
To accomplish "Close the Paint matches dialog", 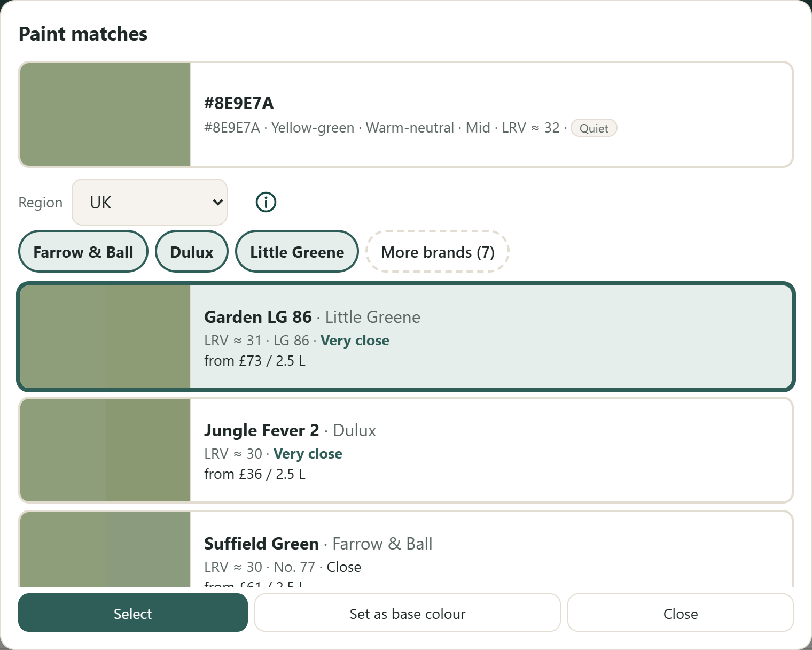I will coord(681,613).
